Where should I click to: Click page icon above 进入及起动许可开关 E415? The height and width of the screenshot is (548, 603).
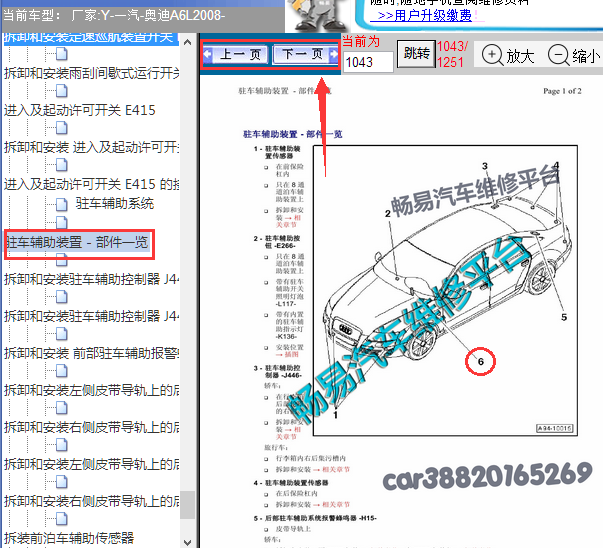click(x=62, y=91)
